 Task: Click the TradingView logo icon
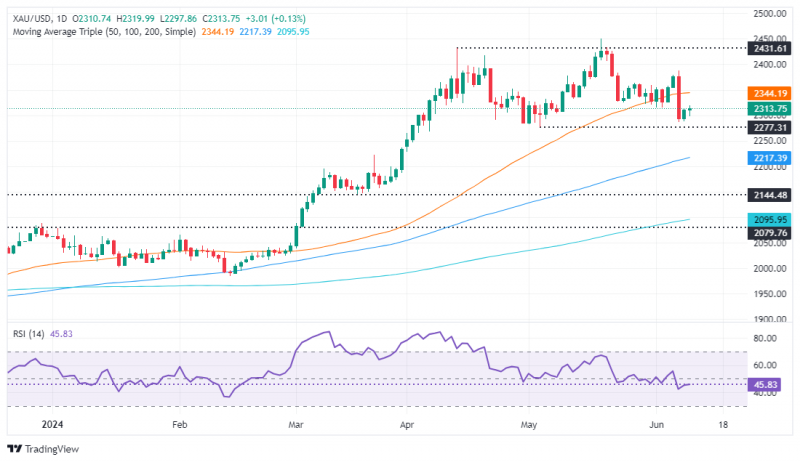click(15, 449)
